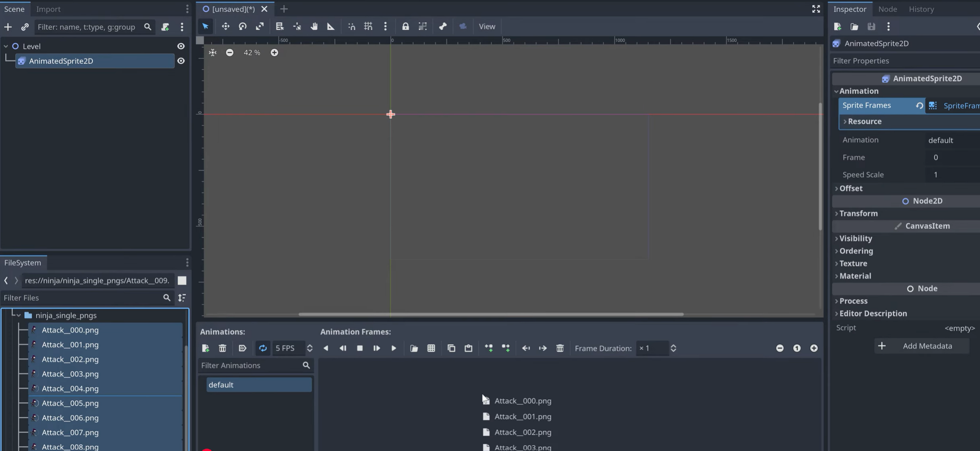
Task: Activate the Rotate tool
Action: 243,26
